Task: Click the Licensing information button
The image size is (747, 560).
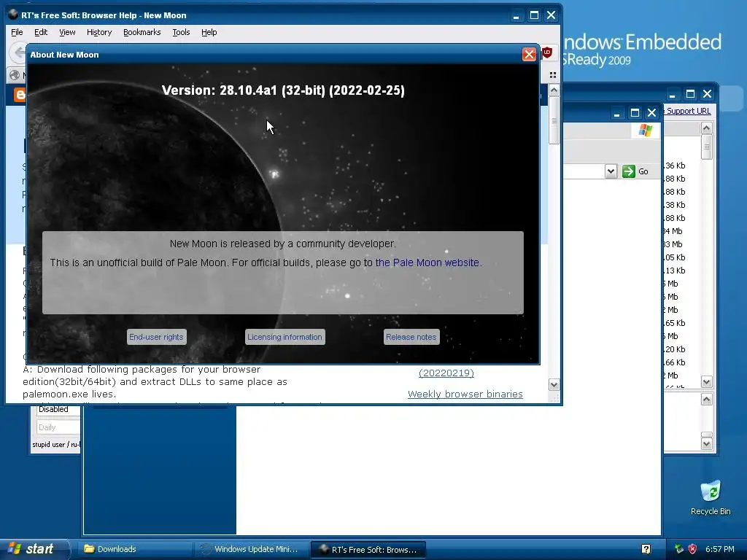Action: coord(285,337)
